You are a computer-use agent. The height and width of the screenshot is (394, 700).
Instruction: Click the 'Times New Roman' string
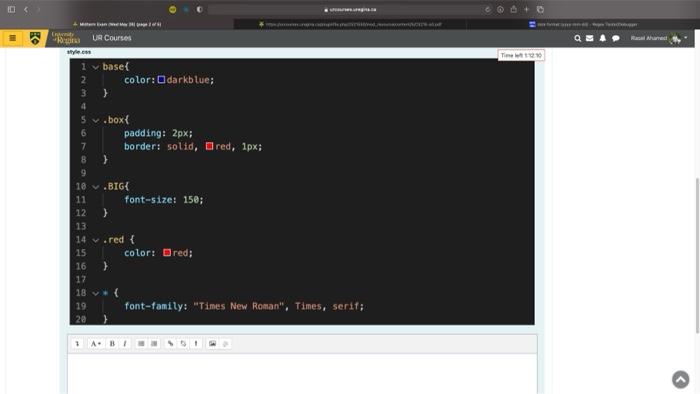[239, 306]
